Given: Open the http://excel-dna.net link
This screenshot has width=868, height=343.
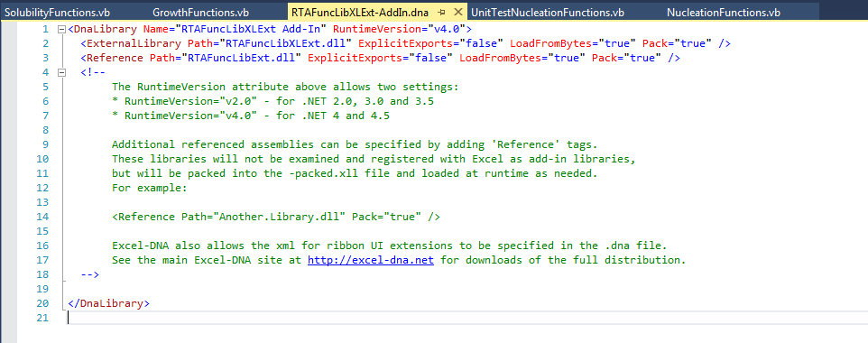Looking at the screenshot, I should [x=370, y=260].
